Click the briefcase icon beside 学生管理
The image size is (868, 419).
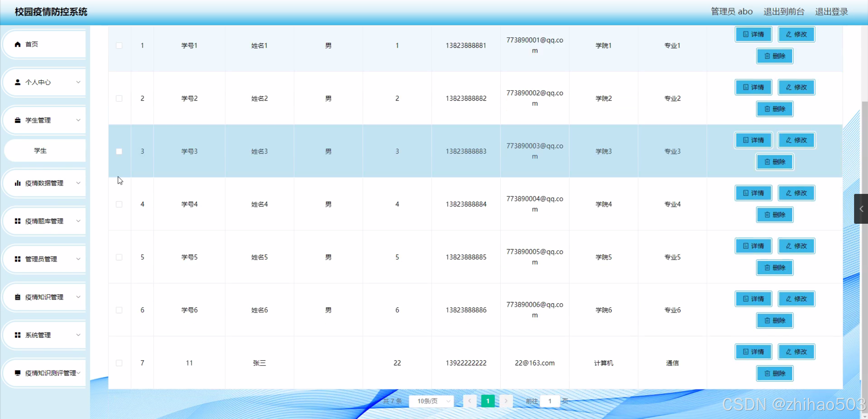[18, 120]
